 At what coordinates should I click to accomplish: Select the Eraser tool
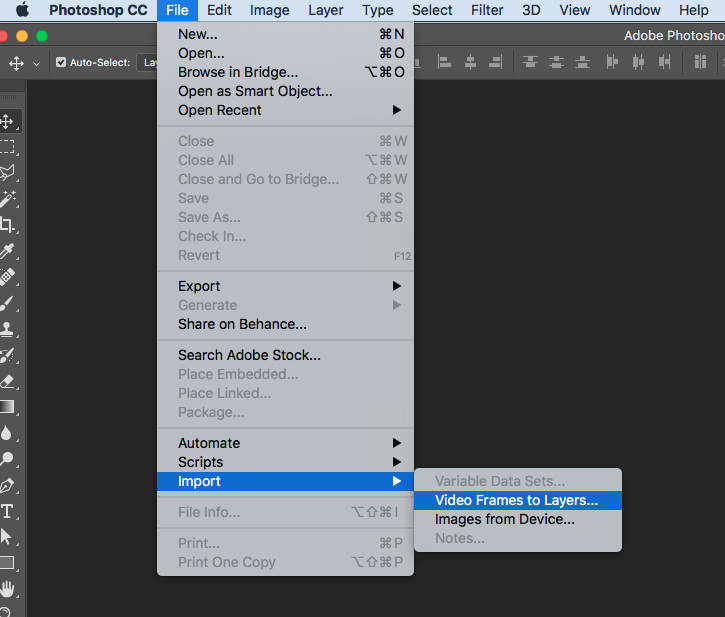tap(7, 381)
